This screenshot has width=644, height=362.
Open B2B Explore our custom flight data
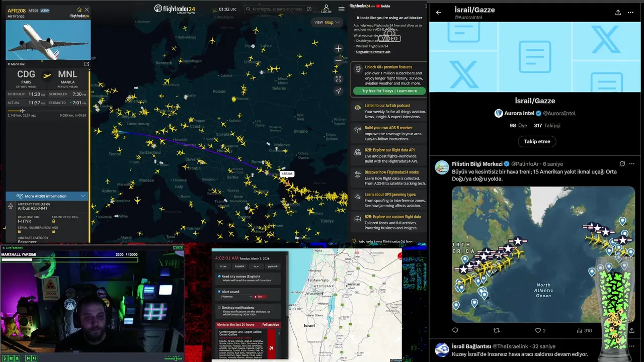pos(389,222)
